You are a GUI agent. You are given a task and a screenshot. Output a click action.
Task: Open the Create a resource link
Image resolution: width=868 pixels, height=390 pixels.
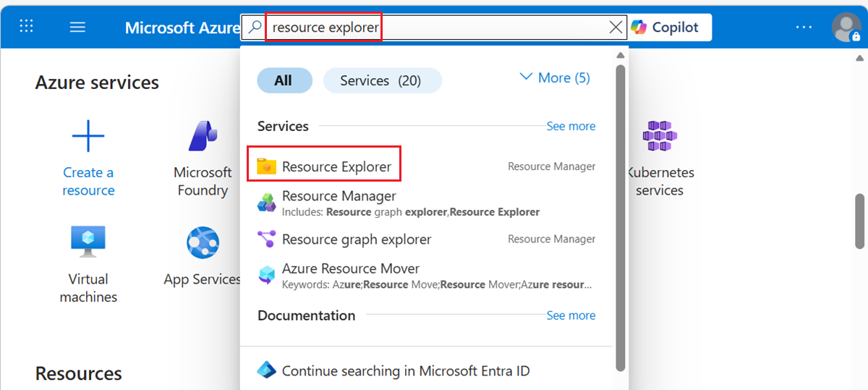click(x=88, y=181)
